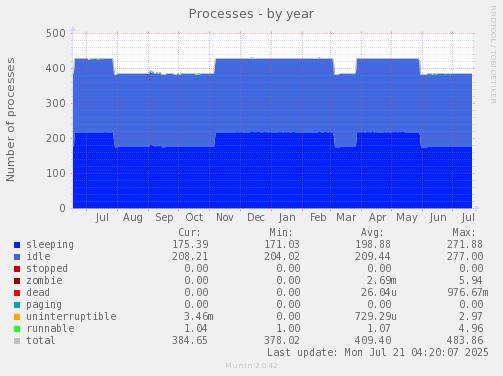The width and height of the screenshot is (503, 376).
Task: Click the 'Min:' column header
Action: pos(281,232)
